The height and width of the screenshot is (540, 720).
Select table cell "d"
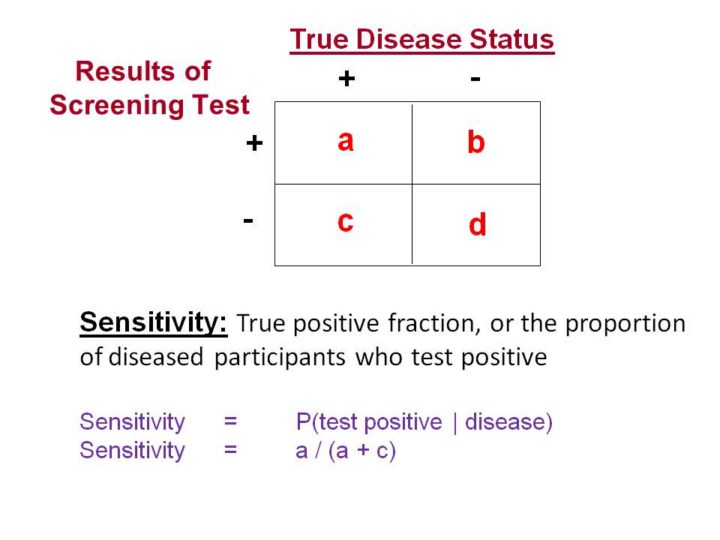(477, 226)
